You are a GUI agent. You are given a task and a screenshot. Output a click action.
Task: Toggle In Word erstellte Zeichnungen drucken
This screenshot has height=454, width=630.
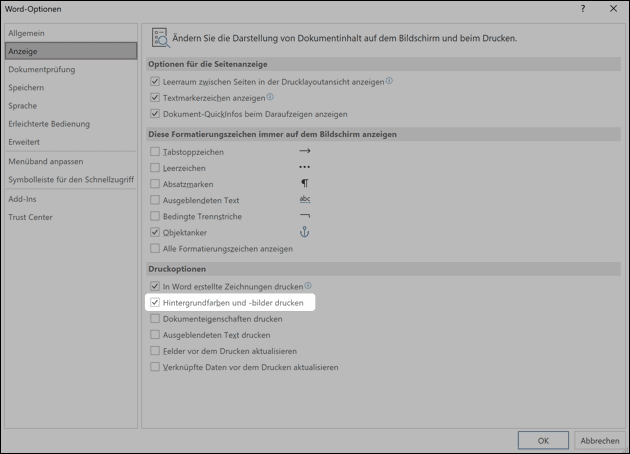point(155,286)
